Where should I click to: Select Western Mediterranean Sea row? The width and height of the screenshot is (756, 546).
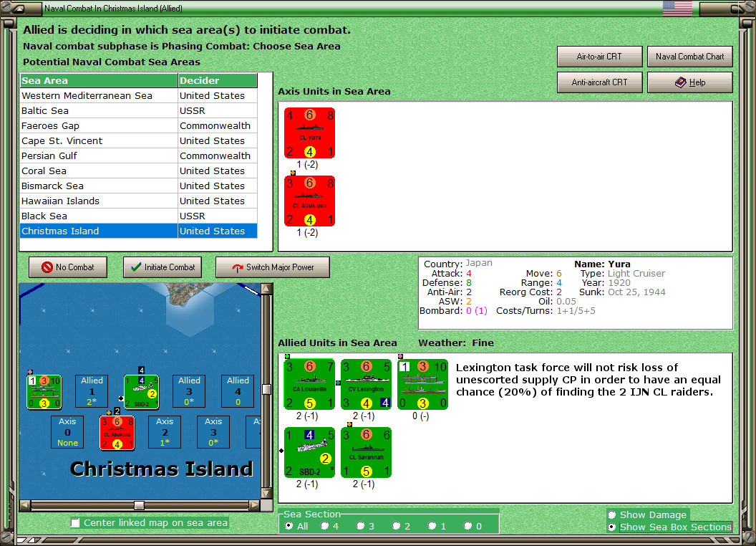click(x=139, y=95)
